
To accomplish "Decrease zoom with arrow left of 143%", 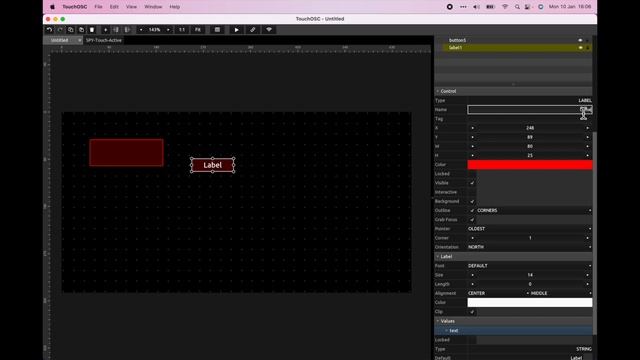I will coord(141,30).
